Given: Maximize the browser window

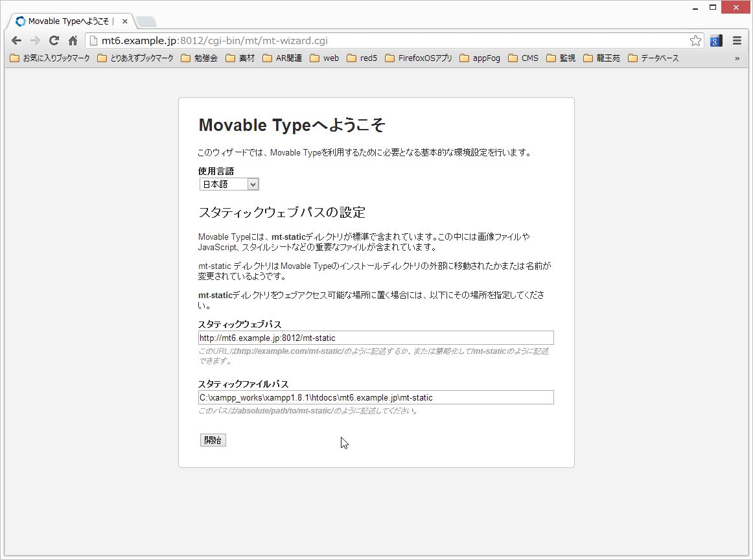Looking at the screenshot, I should click(x=713, y=7).
